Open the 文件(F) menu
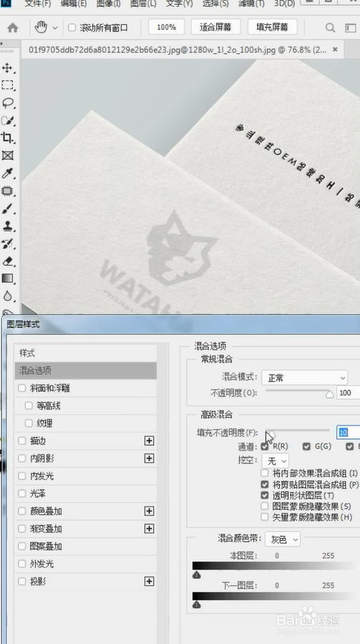This screenshot has width=360, height=644. click(38, 4)
